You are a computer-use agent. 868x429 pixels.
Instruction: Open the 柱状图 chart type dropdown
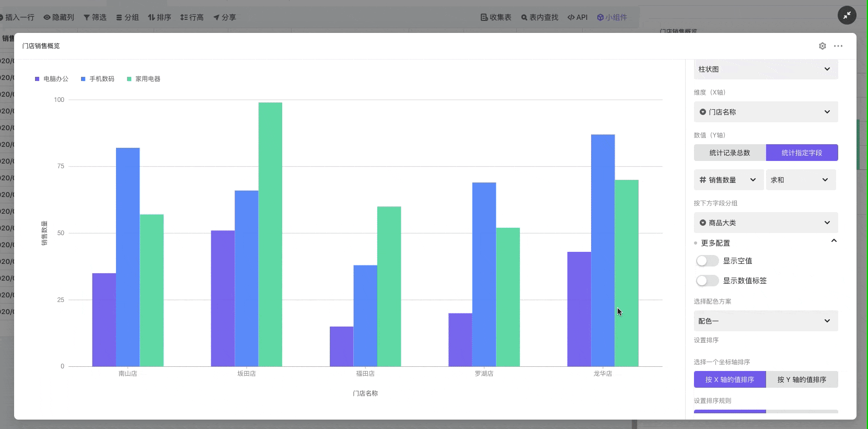[x=766, y=69]
